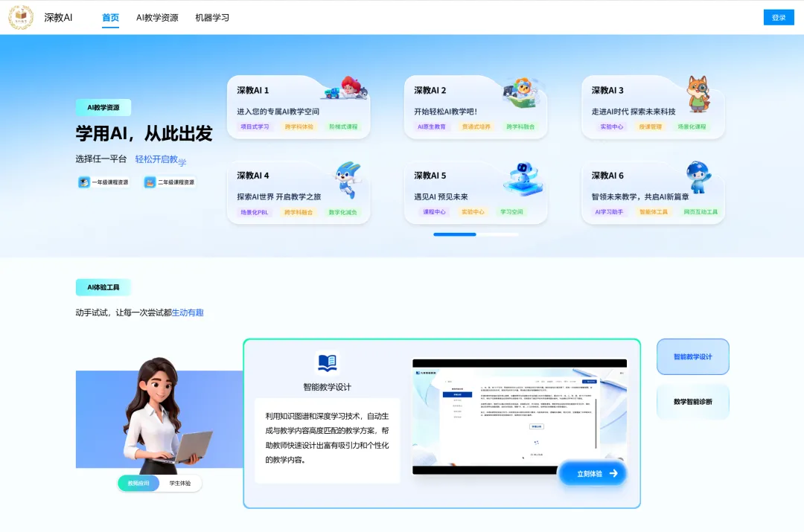The height and width of the screenshot is (532, 804).
Task: Open the 机器学习 navigation tab
Action: tap(212, 17)
